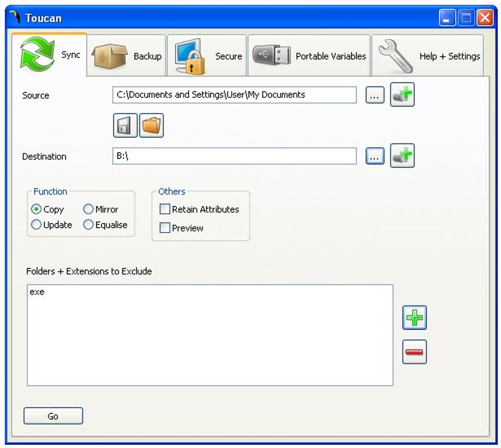Screen dimensions: 501x448
Task: Click green plus to add exclusion
Action: point(415,318)
